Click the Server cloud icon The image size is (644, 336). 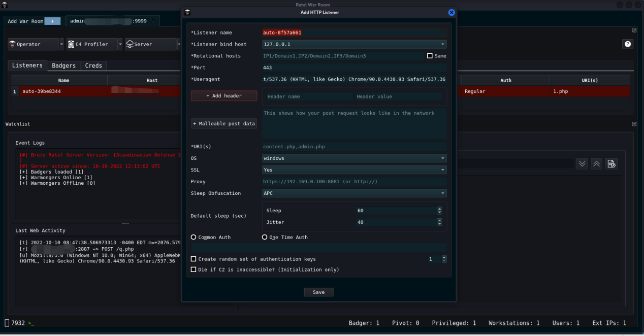(130, 44)
